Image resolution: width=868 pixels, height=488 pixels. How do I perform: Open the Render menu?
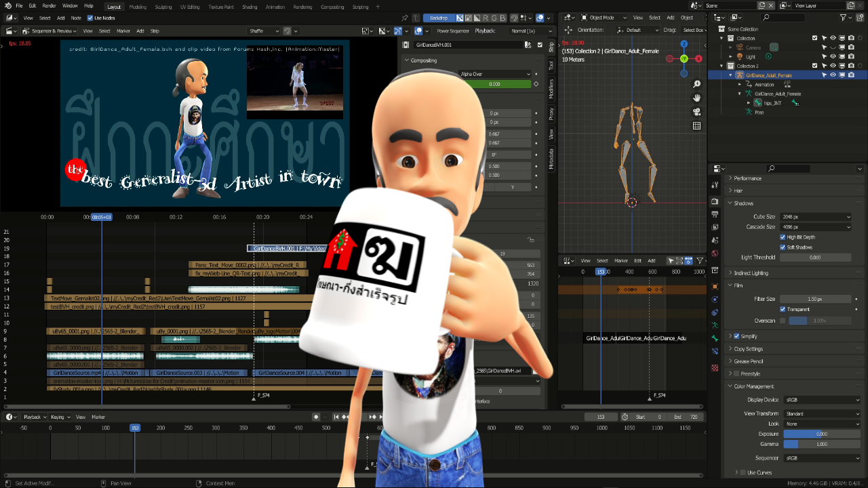coord(49,5)
